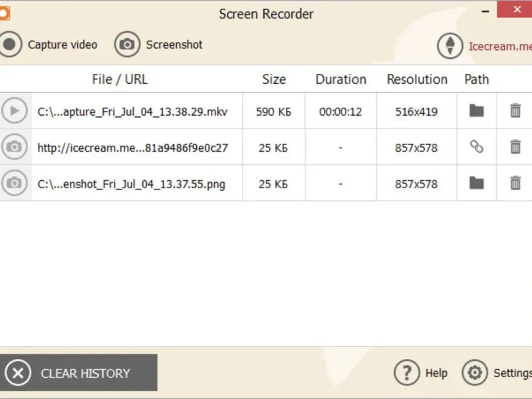Open Help via the question mark icon
This screenshot has width=532, height=399.
click(407, 372)
